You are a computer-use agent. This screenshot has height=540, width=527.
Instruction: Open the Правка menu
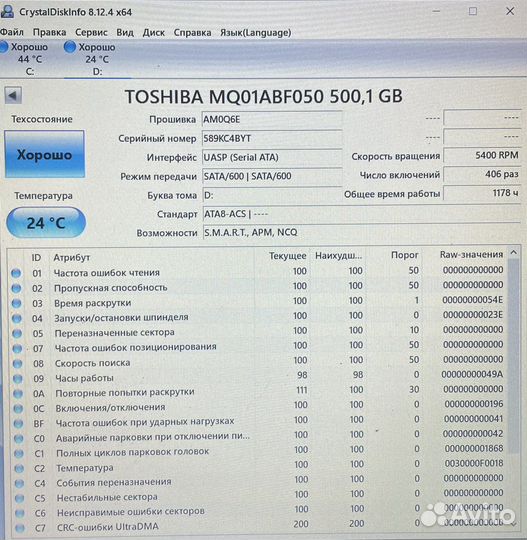coord(49,33)
